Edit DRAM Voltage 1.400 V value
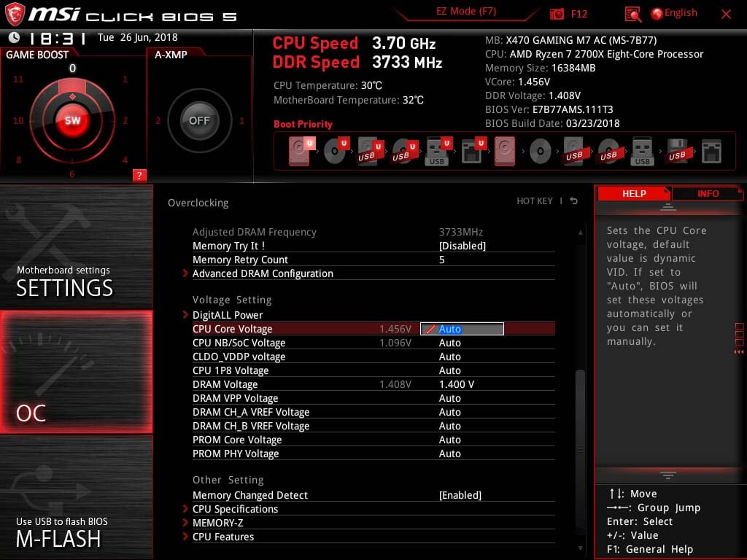The width and height of the screenshot is (747, 560). tap(457, 384)
